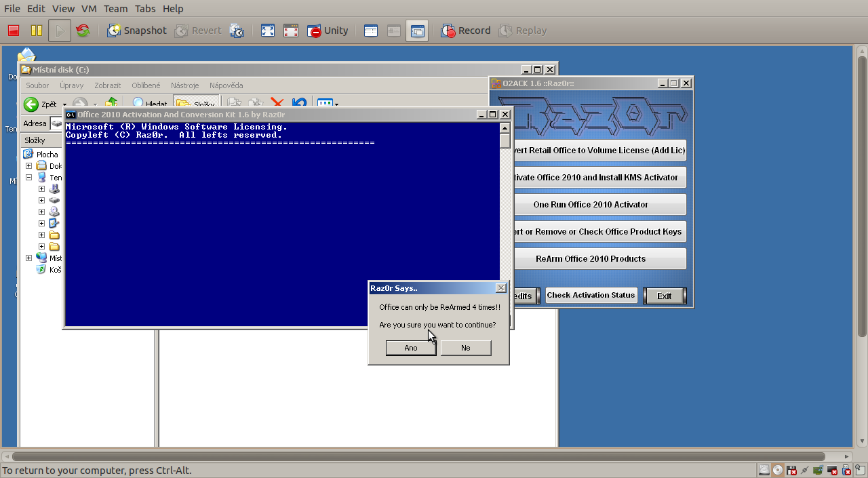This screenshot has width=868, height=478.
Task: Collapse the Ten computer tree node
Action: (x=29, y=178)
